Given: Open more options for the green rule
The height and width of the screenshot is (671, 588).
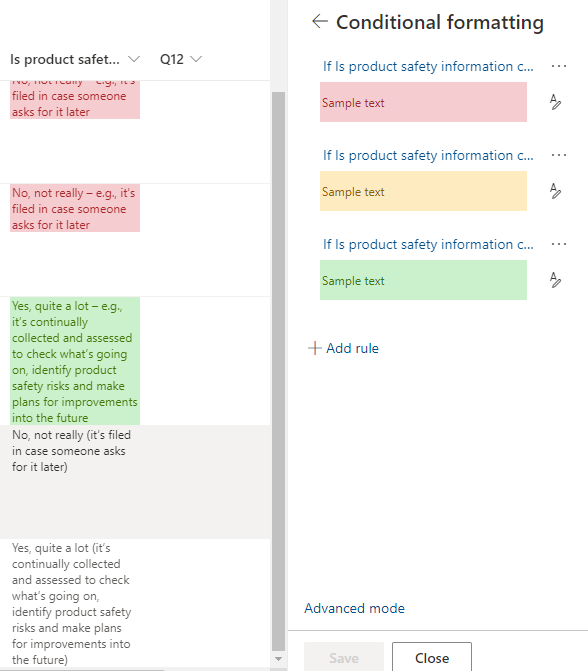Looking at the screenshot, I should pos(559,244).
